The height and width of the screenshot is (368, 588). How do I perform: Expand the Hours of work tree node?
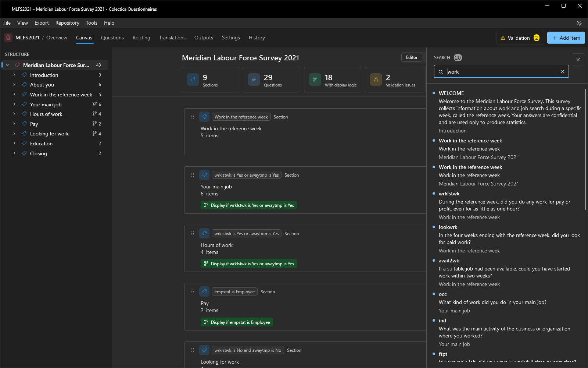point(14,114)
